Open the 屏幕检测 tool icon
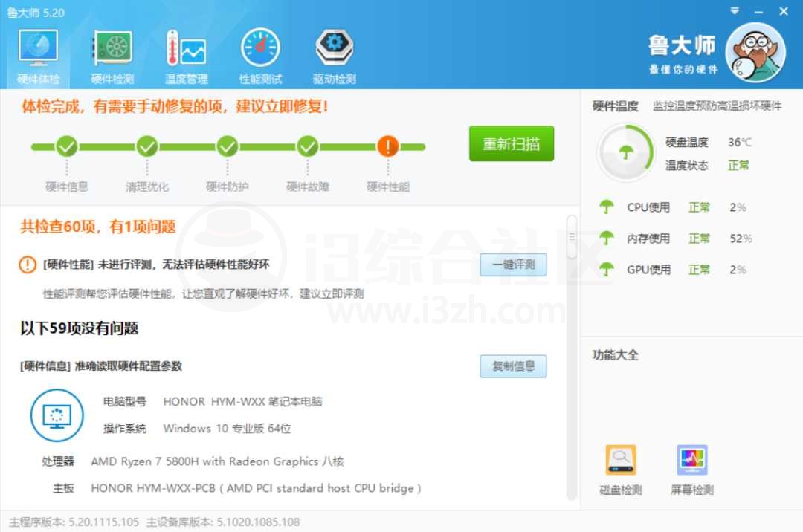This screenshot has width=803, height=532. click(692, 460)
